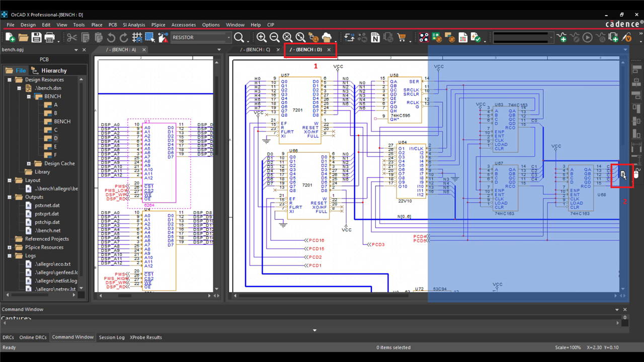Open the Online DRCs bottom tab
Screen dimensions: 644x362
[x=33, y=337]
